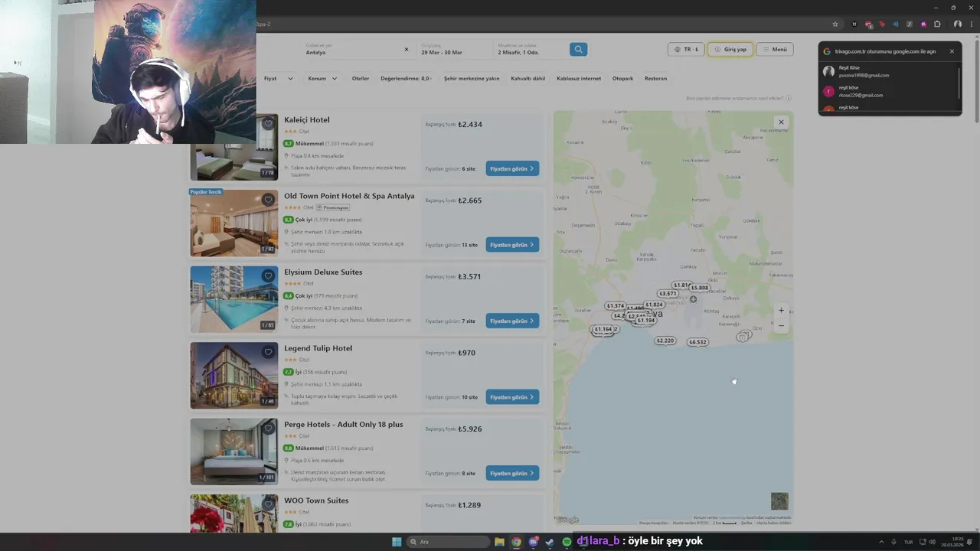
Task: Bookmark this page with star icon
Action: coord(835,24)
